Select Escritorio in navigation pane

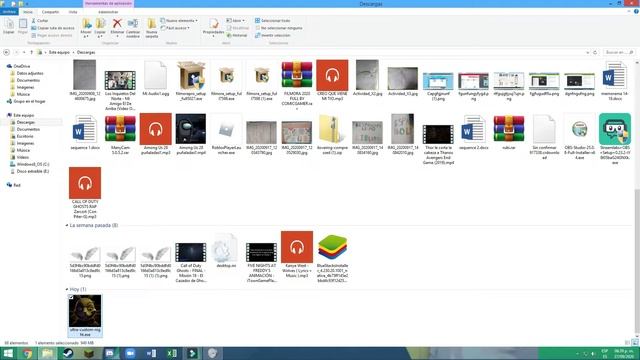(25, 136)
